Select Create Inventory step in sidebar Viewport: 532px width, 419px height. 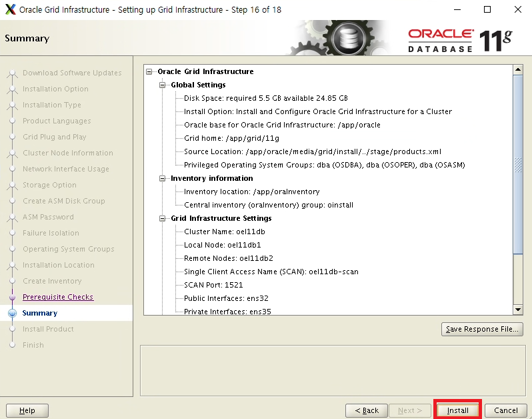pyautogui.click(x=52, y=281)
